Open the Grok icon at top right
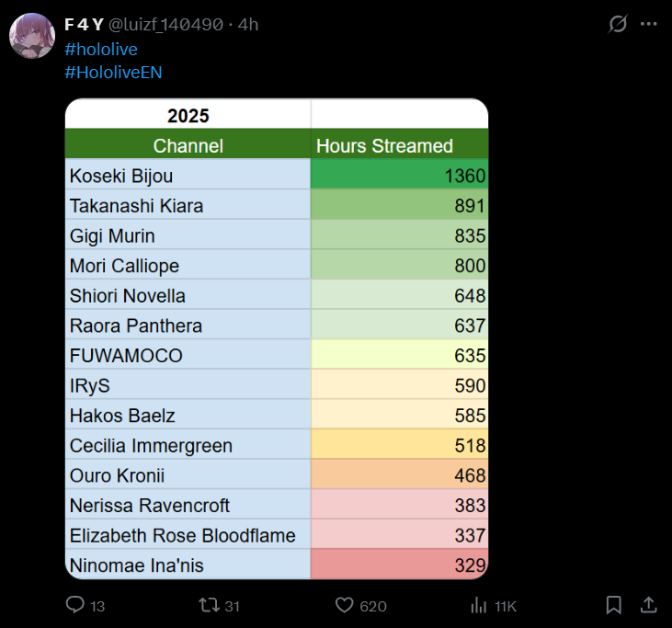The image size is (672, 628). (x=618, y=25)
